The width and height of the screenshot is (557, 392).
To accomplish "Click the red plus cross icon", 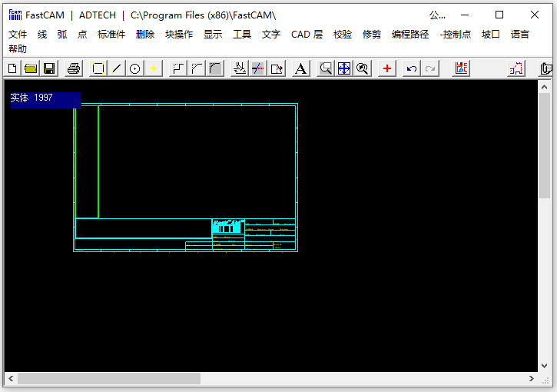I will 387,68.
